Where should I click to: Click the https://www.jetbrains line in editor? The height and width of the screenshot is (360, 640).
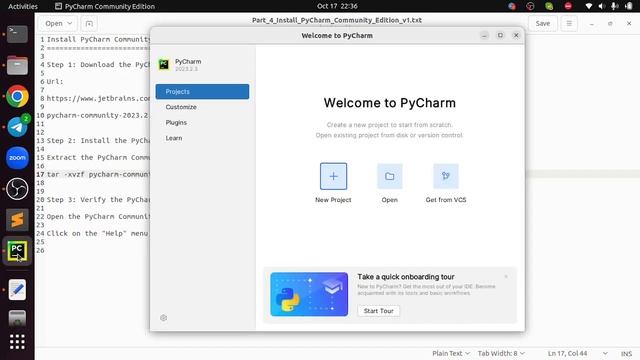[x=98, y=98]
